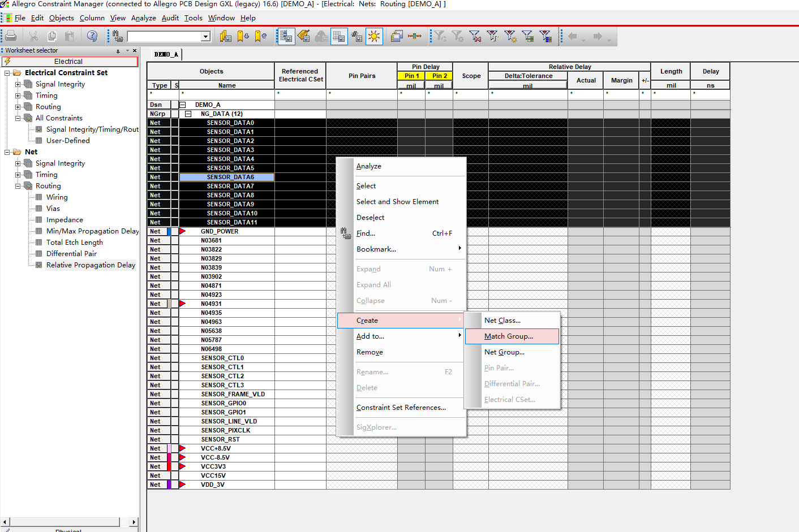Collapse the Electrical Constraint Set node
Image resolution: width=799 pixels, height=532 pixels.
click(7, 73)
